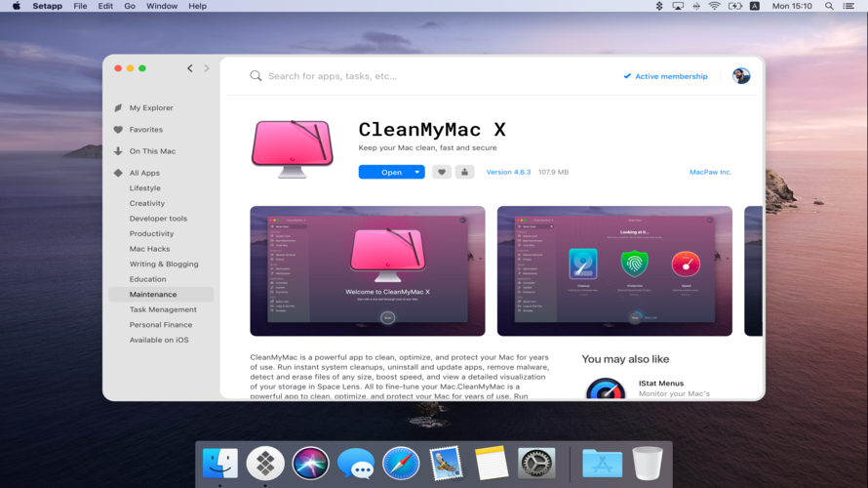Open the Go menu
Screen dimensions: 868x488
coord(130,6)
